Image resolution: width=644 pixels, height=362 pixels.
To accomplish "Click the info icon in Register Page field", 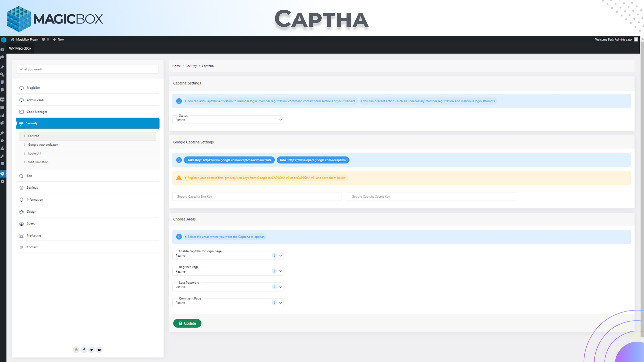I will (x=274, y=271).
